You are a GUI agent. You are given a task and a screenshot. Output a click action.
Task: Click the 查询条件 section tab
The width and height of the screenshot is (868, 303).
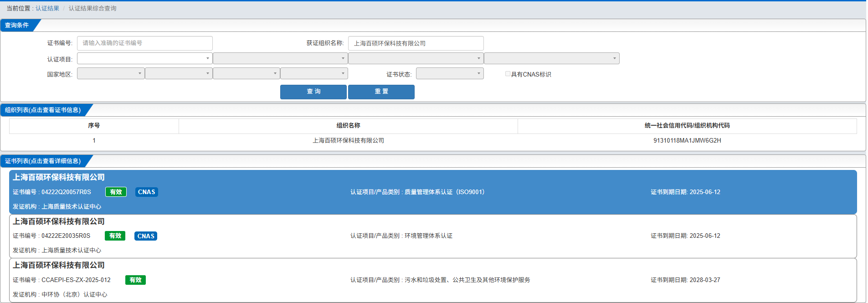coord(17,25)
